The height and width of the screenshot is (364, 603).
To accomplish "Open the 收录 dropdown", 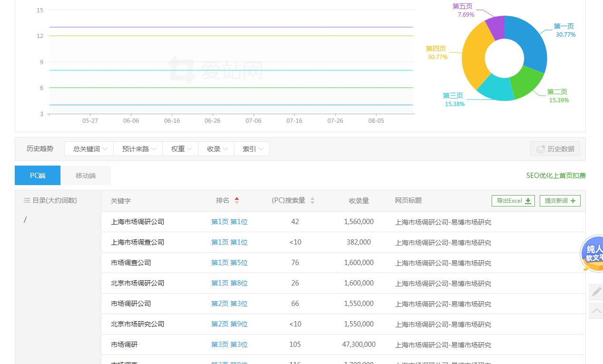I will pyautogui.click(x=217, y=149).
